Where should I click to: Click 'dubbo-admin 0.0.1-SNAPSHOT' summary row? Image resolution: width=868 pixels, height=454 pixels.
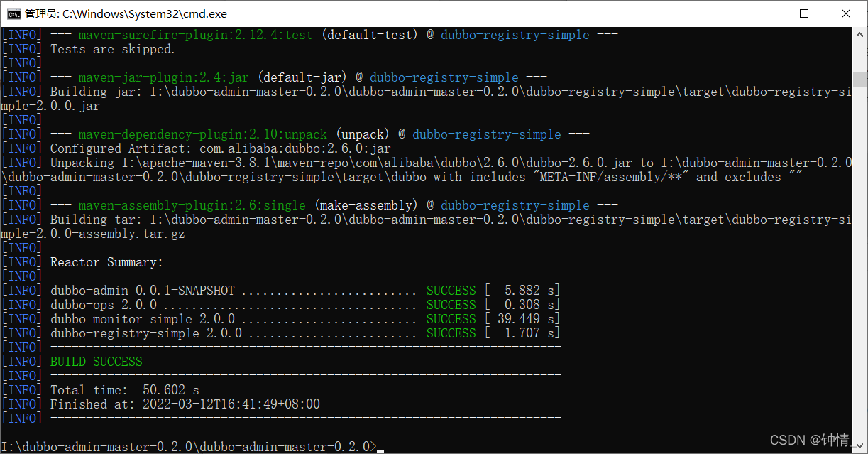[x=305, y=291]
